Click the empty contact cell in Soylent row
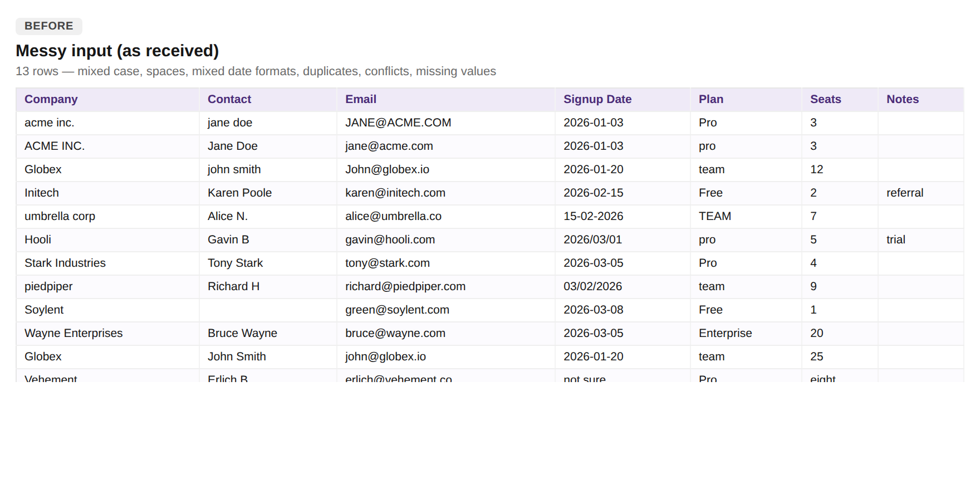 coord(268,310)
